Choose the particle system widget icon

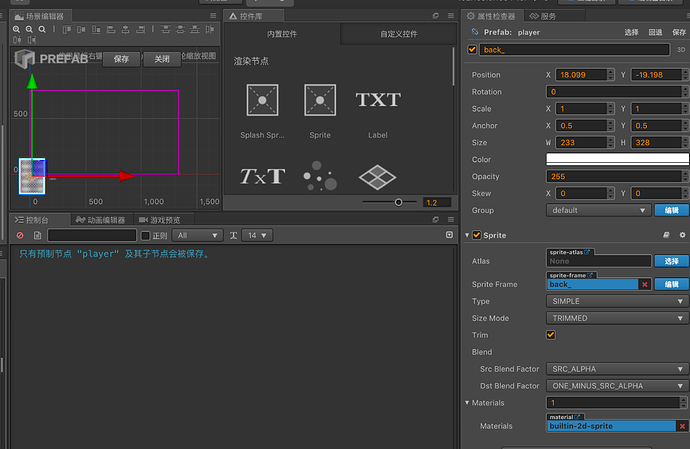[320, 176]
